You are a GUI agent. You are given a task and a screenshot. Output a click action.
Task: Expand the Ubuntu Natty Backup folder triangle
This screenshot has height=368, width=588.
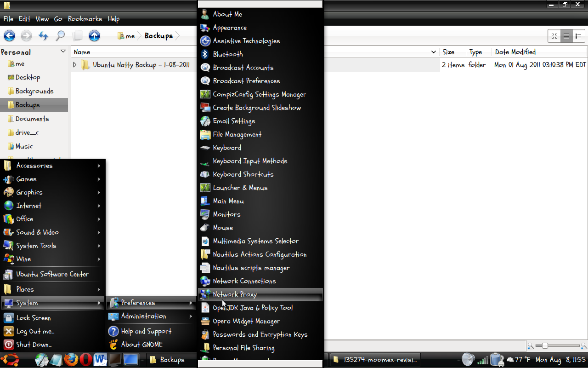(x=75, y=65)
